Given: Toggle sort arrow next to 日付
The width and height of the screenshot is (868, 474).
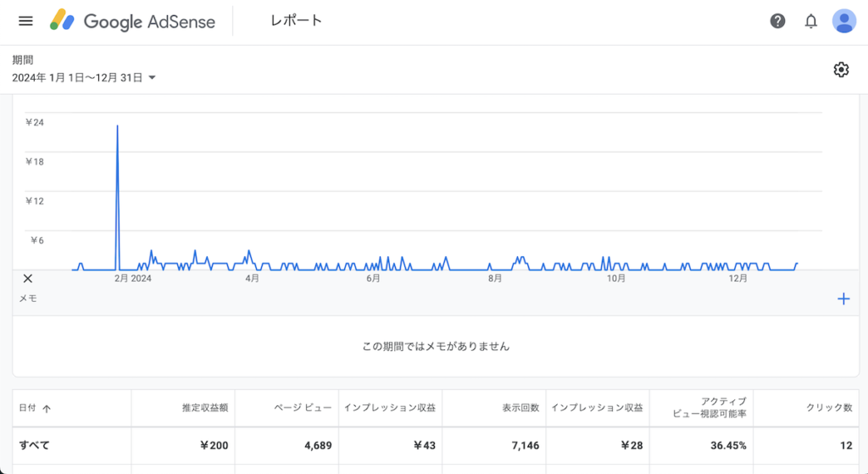Looking at the screenshot, I should (x=47, y=409).
